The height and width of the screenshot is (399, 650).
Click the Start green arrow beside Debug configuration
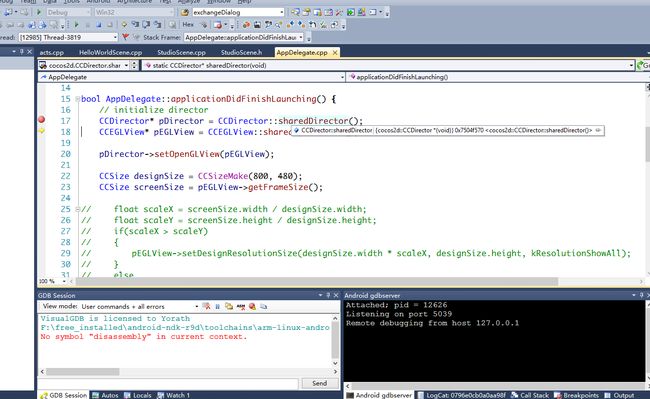[39, 12]
